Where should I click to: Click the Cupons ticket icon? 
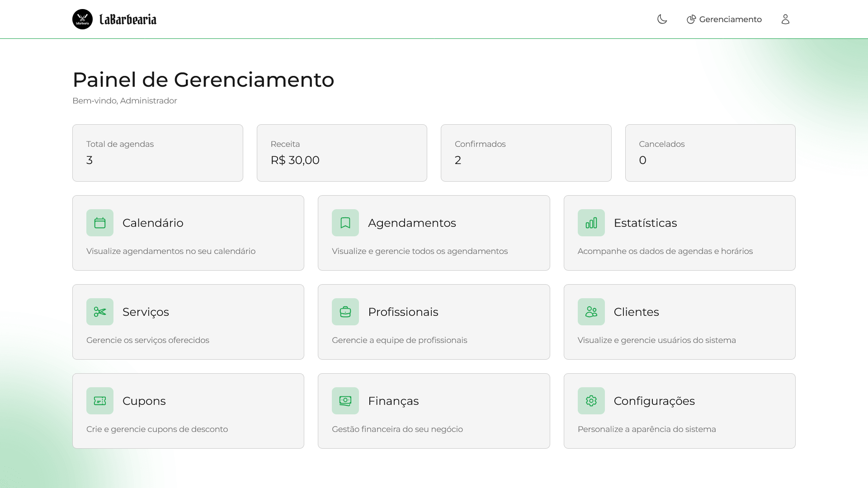(100, 401)
